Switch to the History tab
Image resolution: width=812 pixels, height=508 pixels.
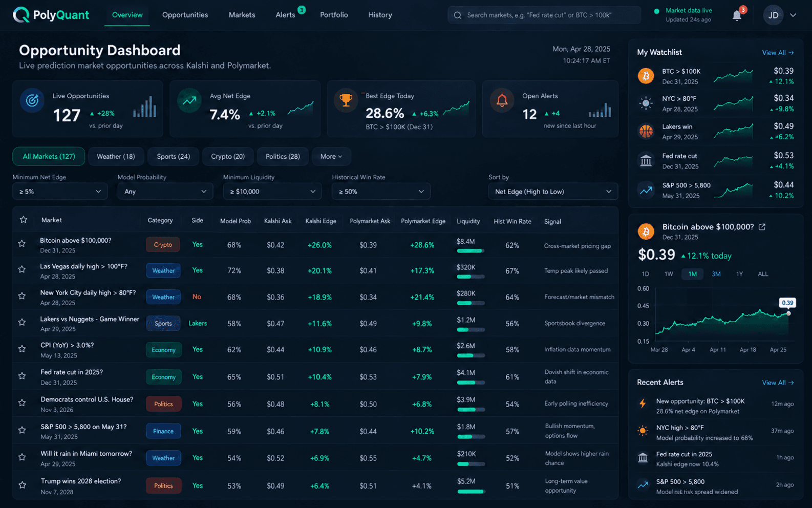[x=380, y=15]
